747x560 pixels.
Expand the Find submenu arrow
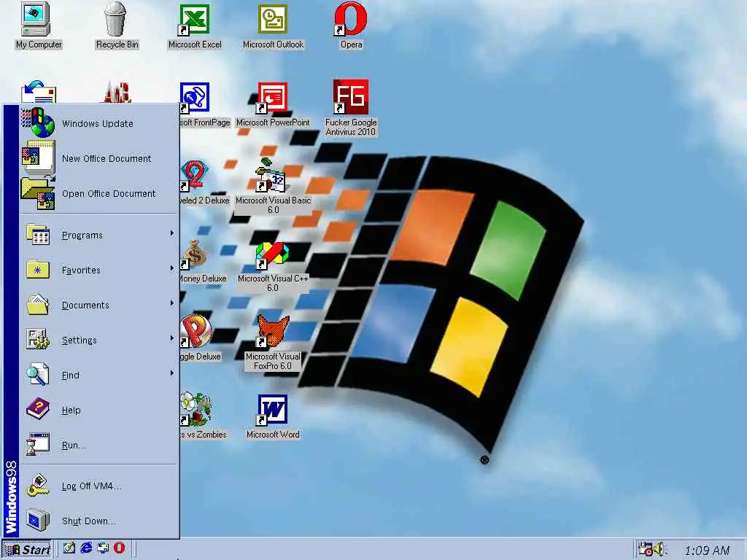pyautogui.click(x=172, y=373)
